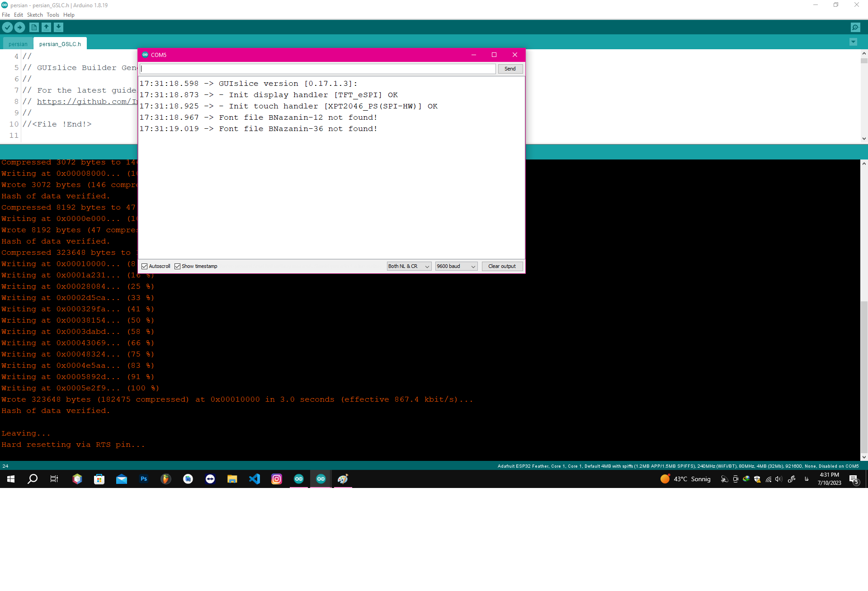
Task: Disable the Autoscroll checkbox
Action: [x=145, y=267]
